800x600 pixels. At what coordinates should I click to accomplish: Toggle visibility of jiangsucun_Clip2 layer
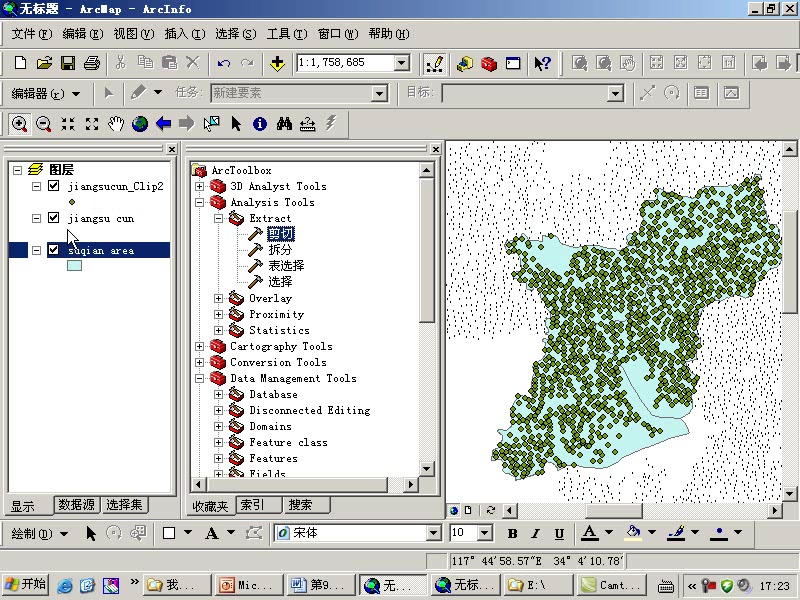coord(54,185)
